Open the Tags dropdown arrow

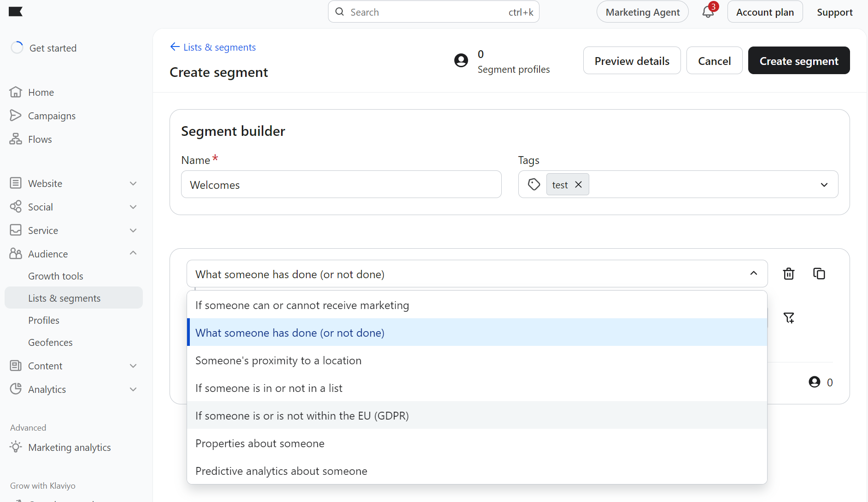pos(824,185)
